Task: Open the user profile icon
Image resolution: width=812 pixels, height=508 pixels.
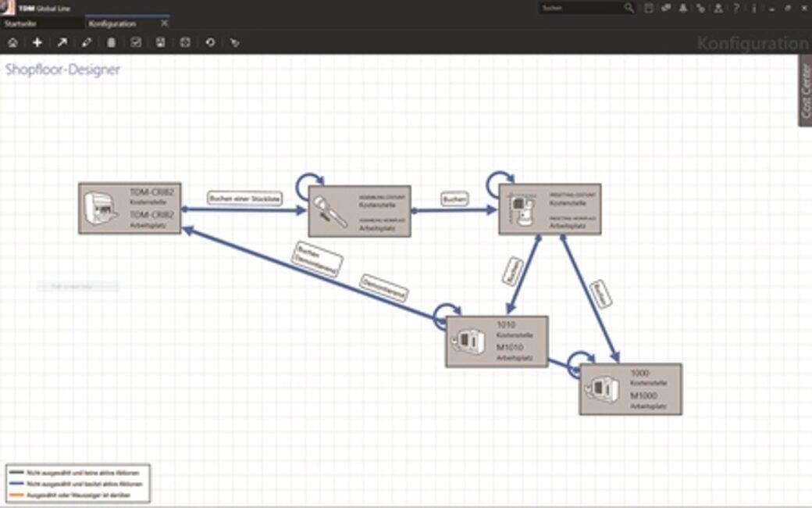Action: click(718, 8)
